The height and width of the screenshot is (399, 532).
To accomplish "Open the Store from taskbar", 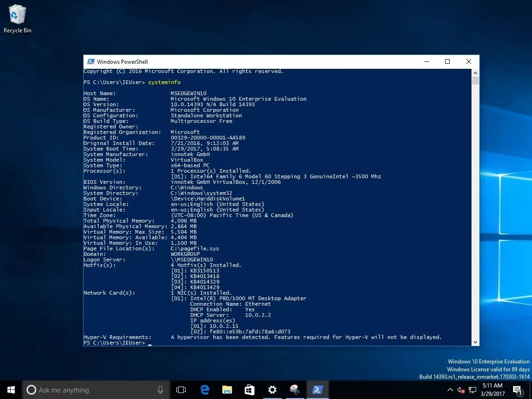I will 250,390.
